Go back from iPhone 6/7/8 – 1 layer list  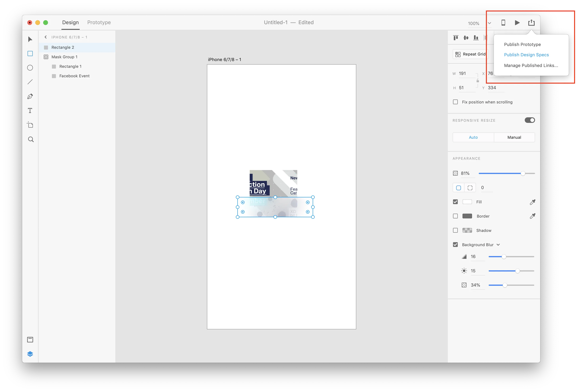tap(46, 37)
